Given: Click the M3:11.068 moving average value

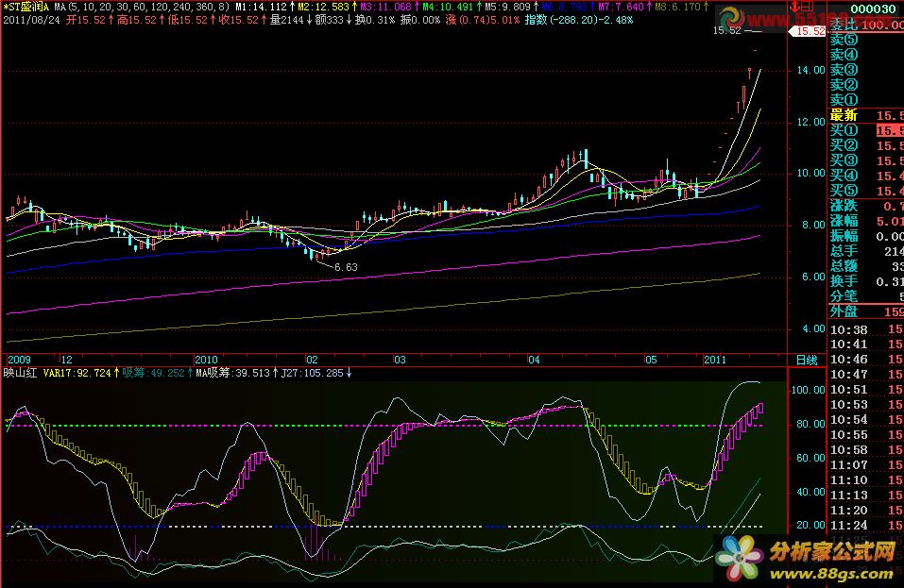Looking at the screenshot, I should (385, 7).
